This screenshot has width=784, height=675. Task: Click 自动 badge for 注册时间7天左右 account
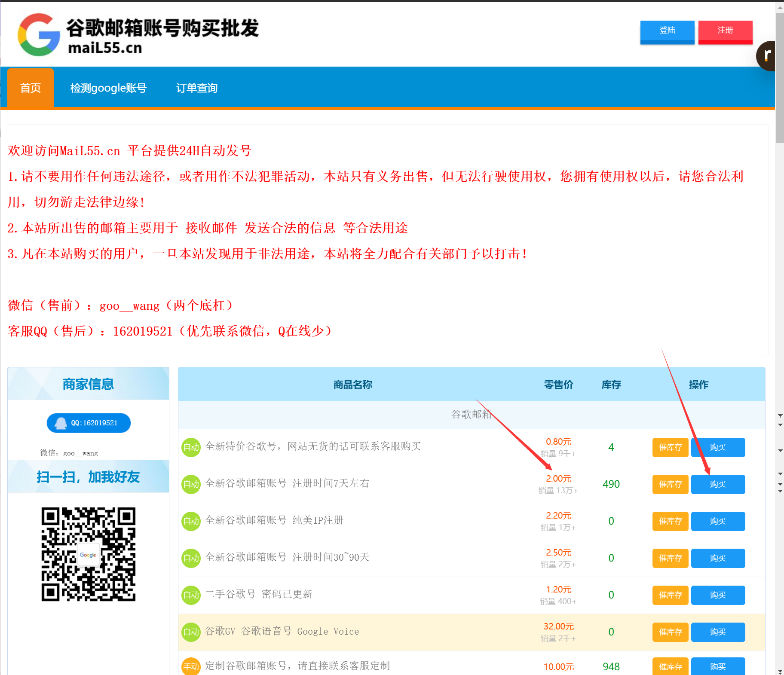click(x=191, y=484)
